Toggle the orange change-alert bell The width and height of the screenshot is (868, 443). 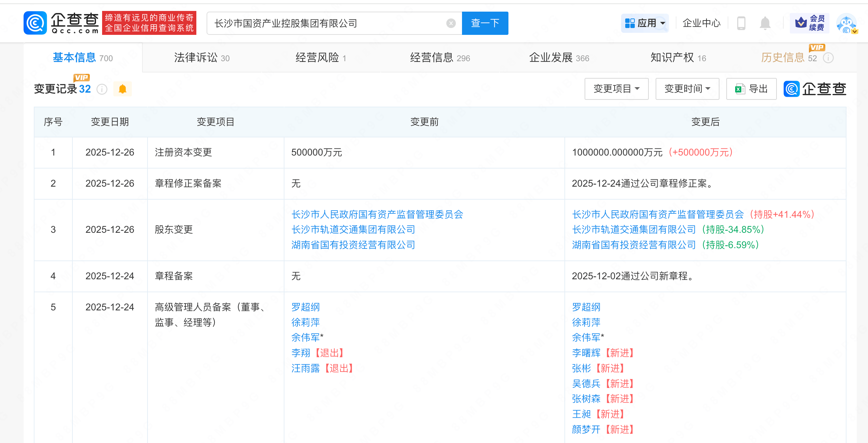point(122,89)
